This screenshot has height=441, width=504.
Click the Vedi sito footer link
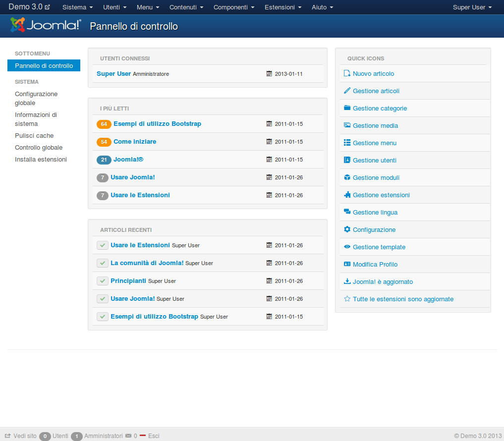coord(25,436)
